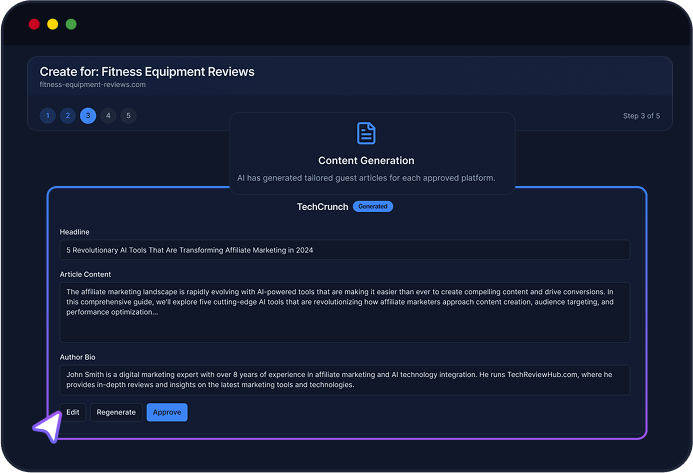Click the red close window button
The width and height of the screenshot is (693, 473).
pos(34,24)
